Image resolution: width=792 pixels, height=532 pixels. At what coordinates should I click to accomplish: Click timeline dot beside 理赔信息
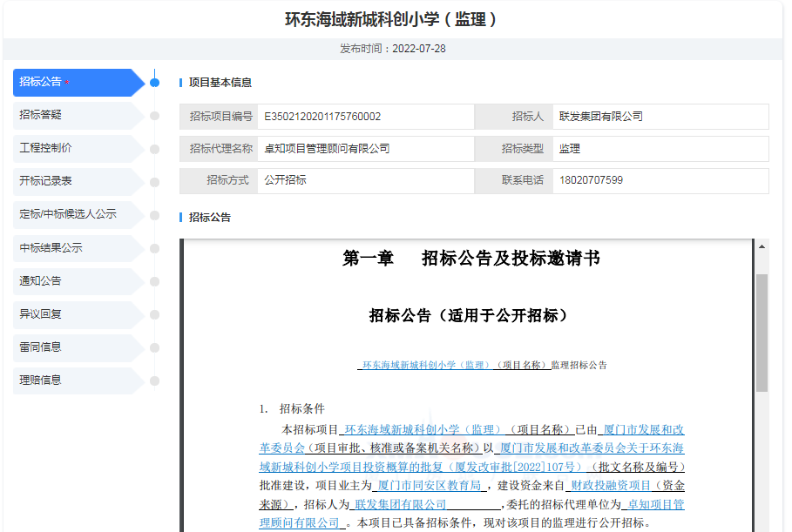click(x=155, y=380)
